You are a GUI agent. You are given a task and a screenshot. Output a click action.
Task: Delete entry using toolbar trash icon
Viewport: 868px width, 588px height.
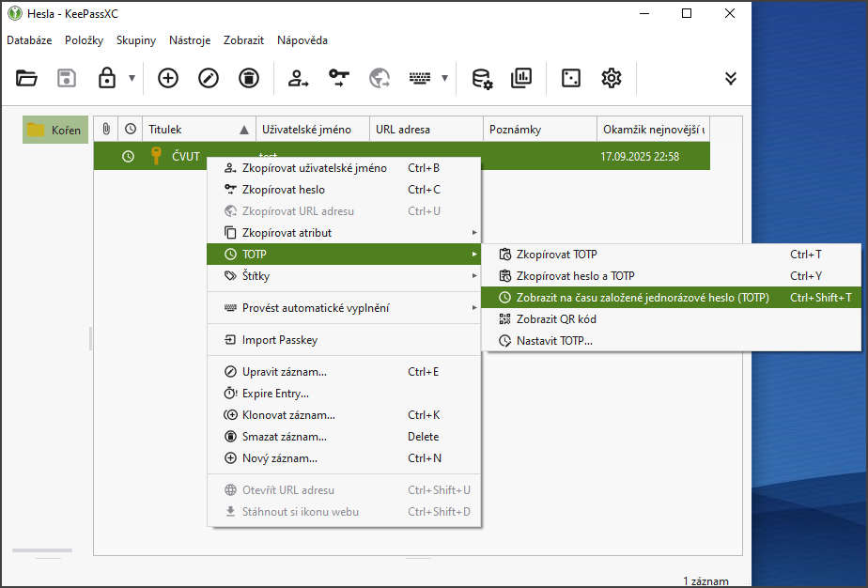(x=249, y=78)
